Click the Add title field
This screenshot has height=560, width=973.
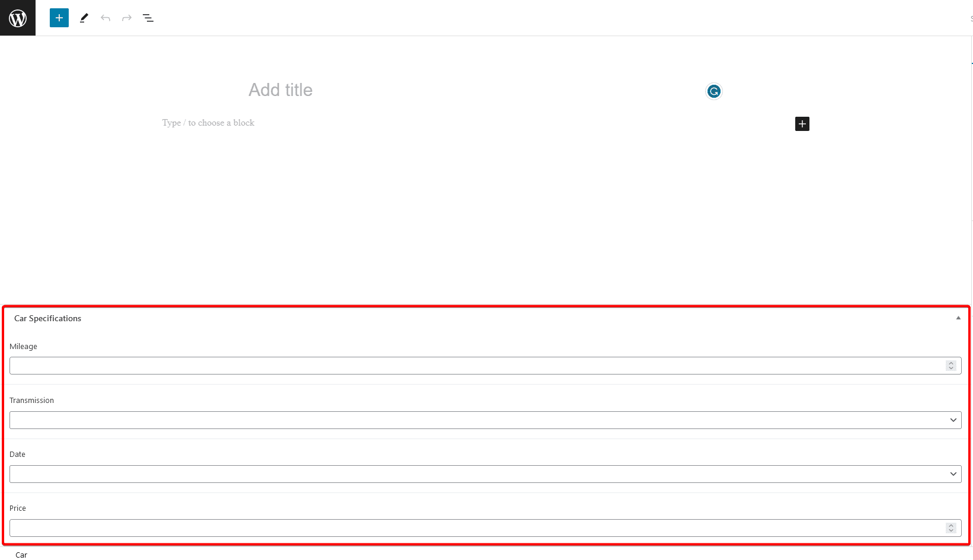280,89
